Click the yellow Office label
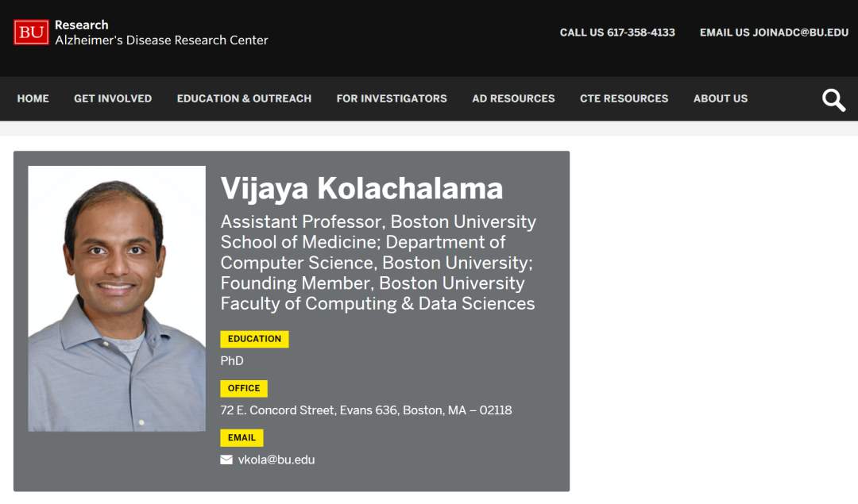The height and width of the screenshot is (504, 858). click(x=244, y=388)
